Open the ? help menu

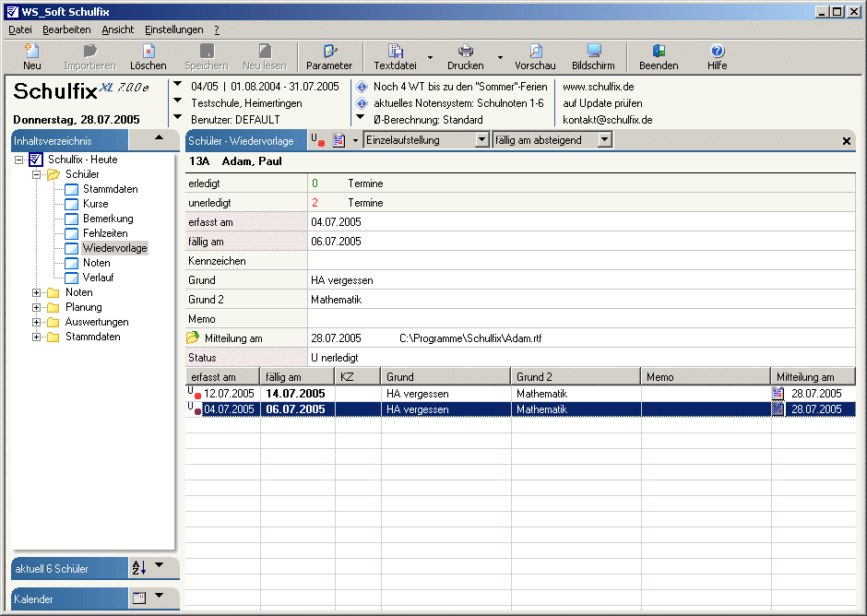(217, 30)
